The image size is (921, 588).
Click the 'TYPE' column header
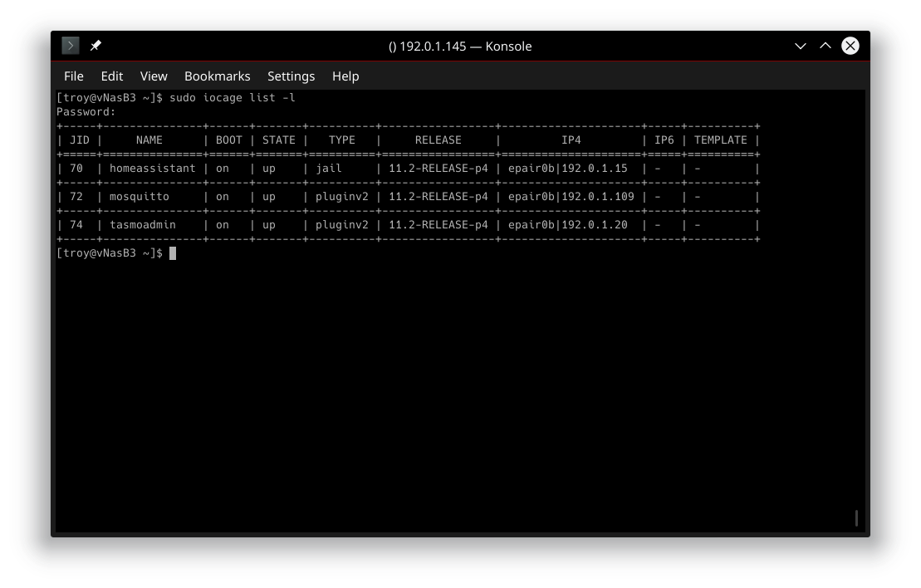pos(342,140)
